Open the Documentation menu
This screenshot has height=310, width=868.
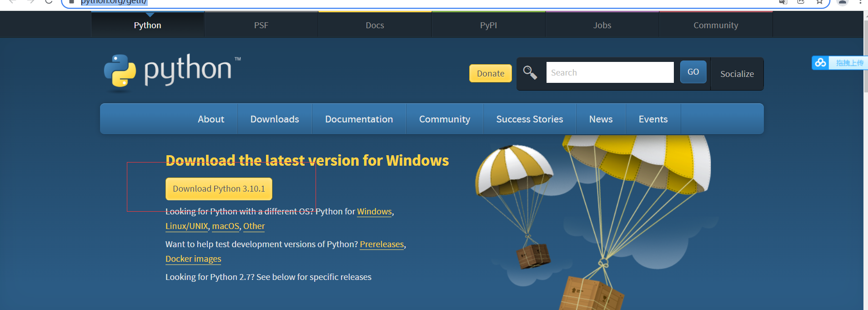tap(359, 119)
